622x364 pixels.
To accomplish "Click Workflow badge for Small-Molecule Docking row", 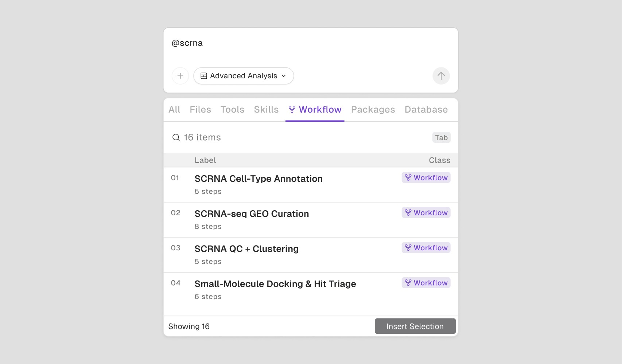I will point(426,283).
